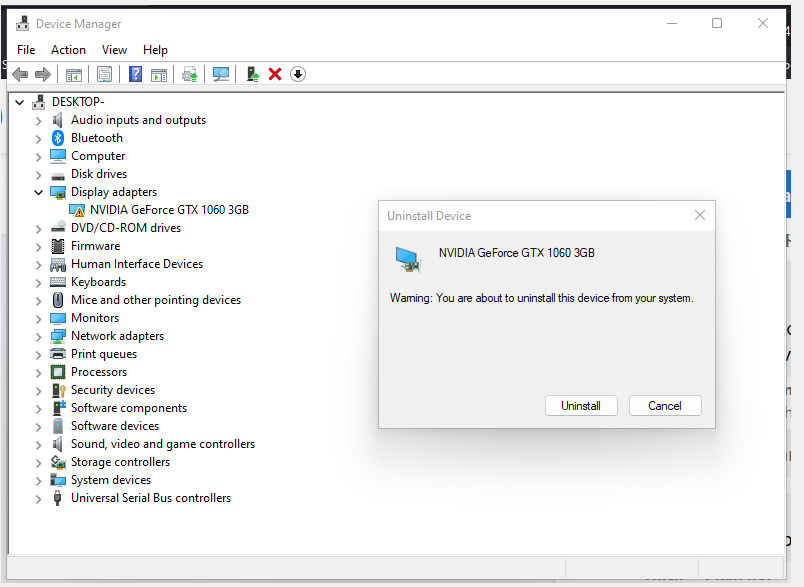Click Update device driver toolbar icon
804x587 pixels.
click(190, 74)
